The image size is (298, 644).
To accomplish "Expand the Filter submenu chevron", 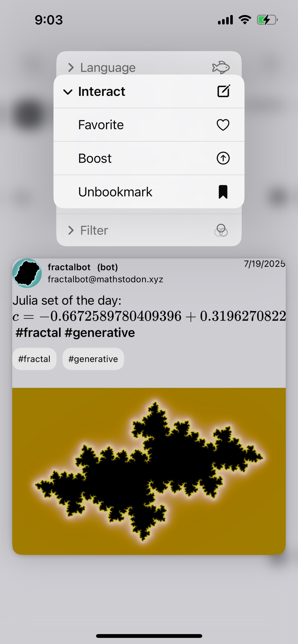I will point(71,230).
